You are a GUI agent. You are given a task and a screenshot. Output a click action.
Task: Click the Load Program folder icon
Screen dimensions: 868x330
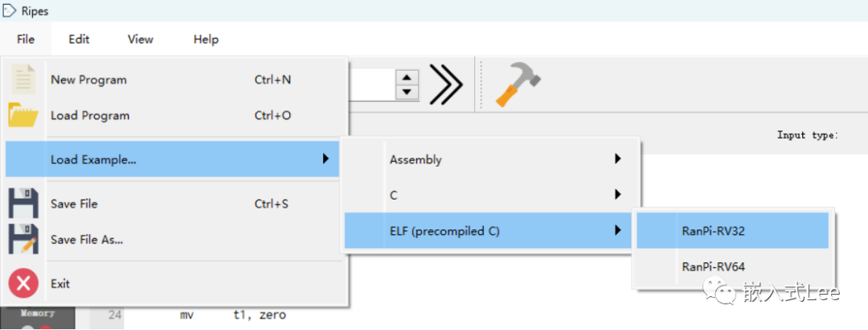(24, 115)
